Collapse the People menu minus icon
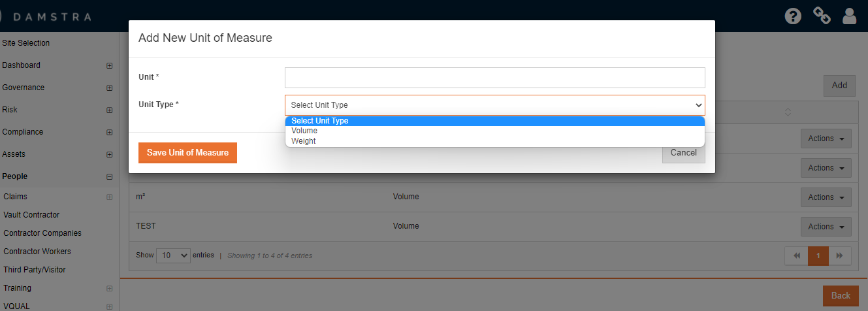 [x=109, y=176]
